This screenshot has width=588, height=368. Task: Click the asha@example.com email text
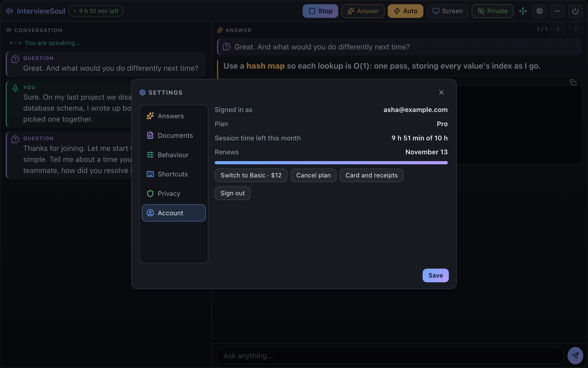tap(415, 110)
